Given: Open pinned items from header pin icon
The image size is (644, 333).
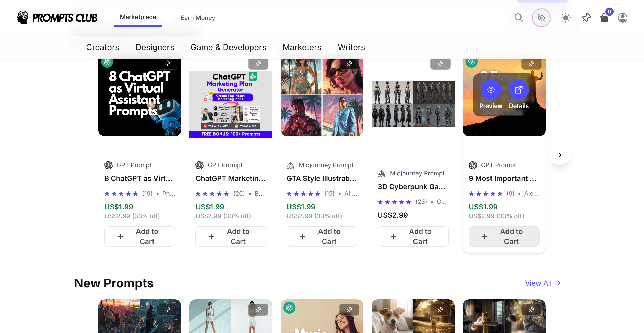Looking at the screenshot, I should (x=586, y=18).
